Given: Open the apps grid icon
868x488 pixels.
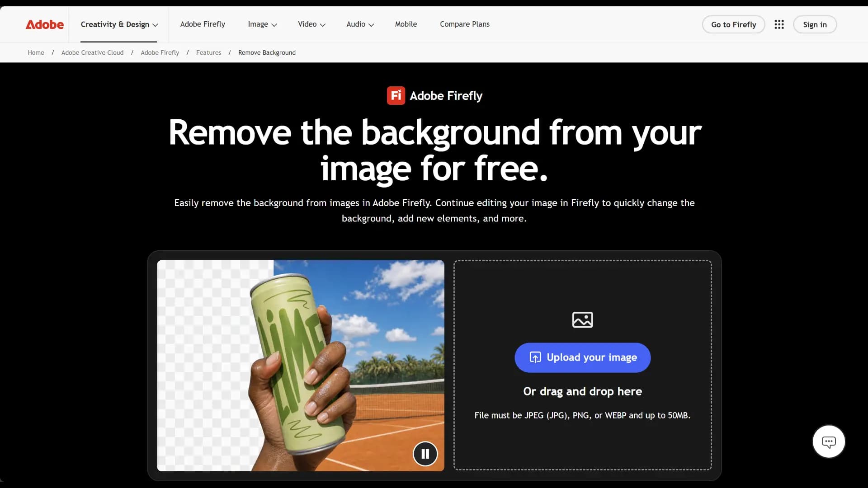Looking at the screenshot, I should click(x=779, y=24).
